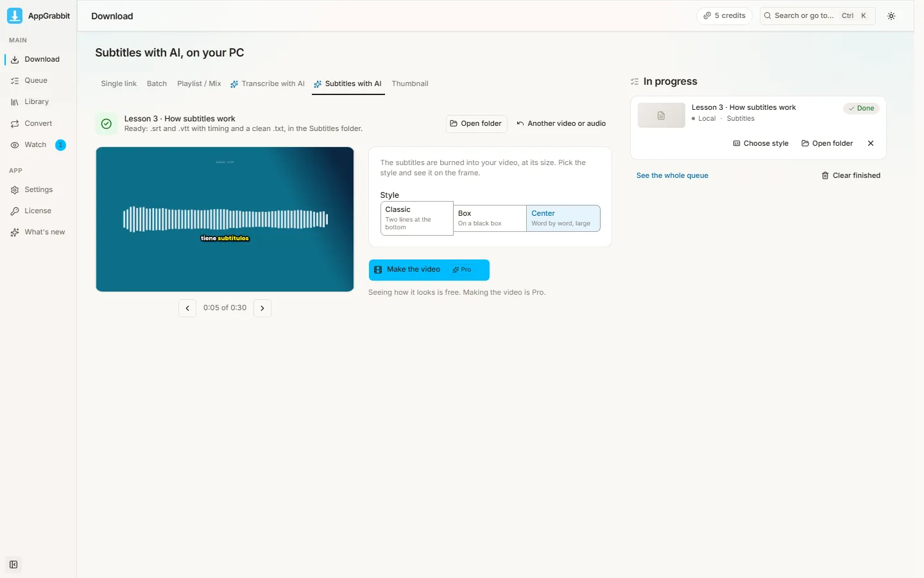Select the Center subtitle style
Viewport: 924px width, 578px height.
pyautogui.click(x=563, y=218)
